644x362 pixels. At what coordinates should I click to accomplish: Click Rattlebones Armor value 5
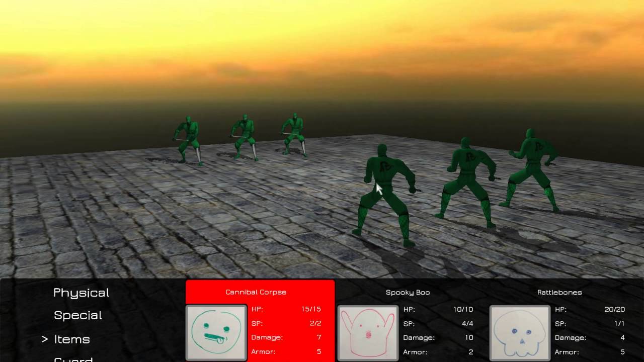(623, 351)
